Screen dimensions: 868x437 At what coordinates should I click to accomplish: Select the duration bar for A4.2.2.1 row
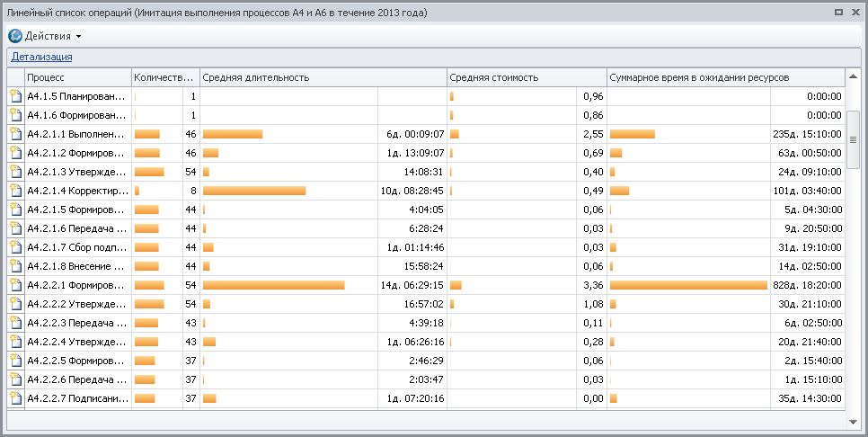pyautogui.click(x=274, y=285)
